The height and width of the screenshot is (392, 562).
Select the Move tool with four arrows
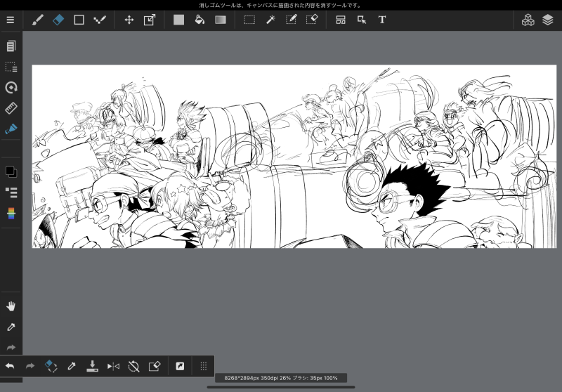click(129, 20)
